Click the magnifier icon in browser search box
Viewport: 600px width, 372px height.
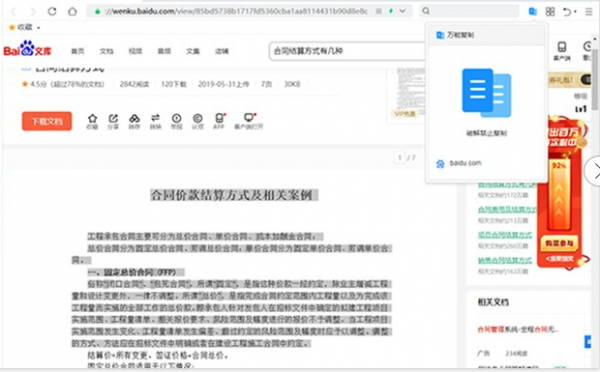[x=426, y=11]
